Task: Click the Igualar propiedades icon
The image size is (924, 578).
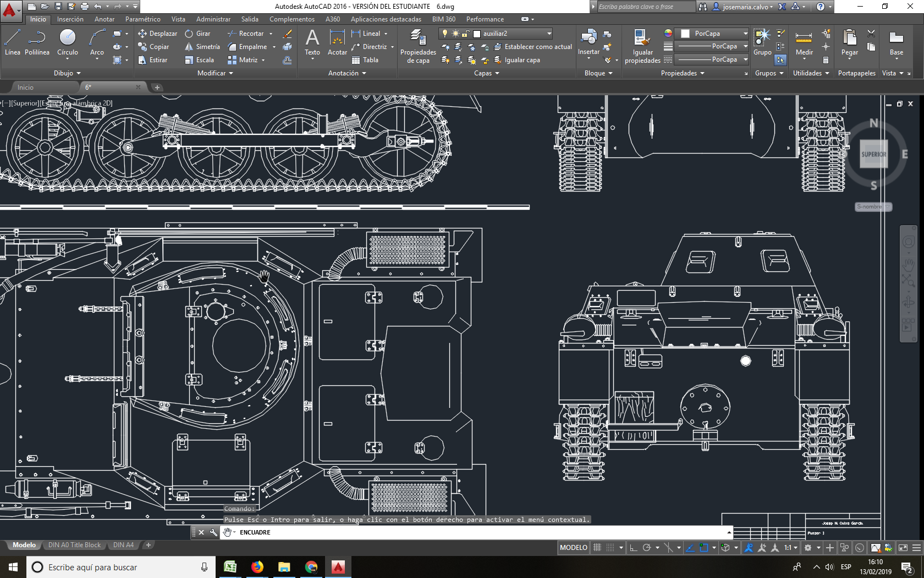Action: tap(642, 46)
